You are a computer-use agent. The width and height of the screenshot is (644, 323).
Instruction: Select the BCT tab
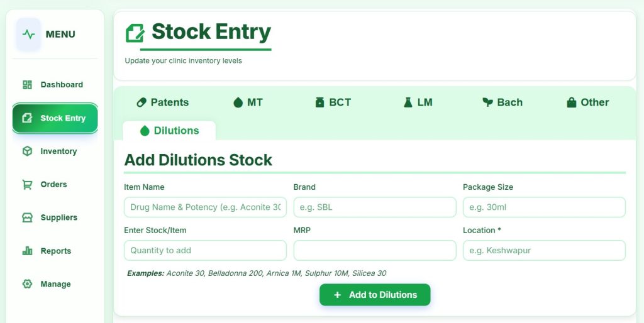(333, 102)
